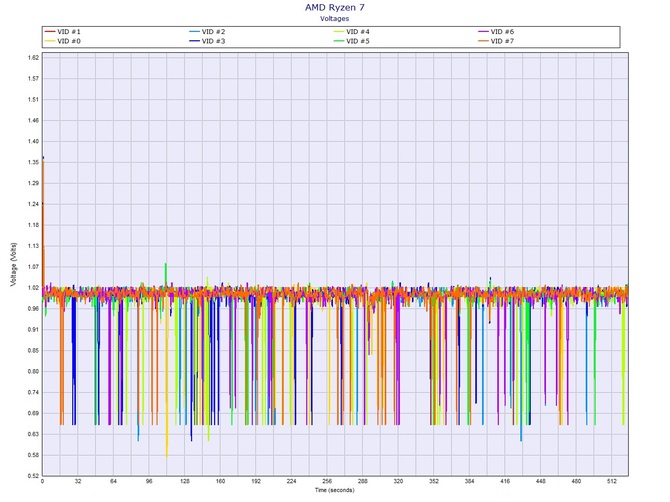Screen dimensions: 670x502
Task: Click the 0.69 y-axis value
Action: click(33, 413)
